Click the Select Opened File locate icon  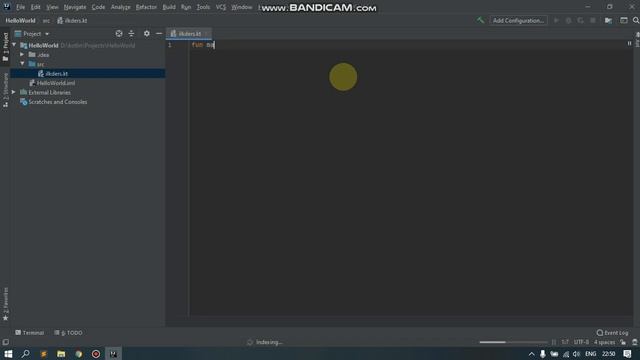point(119,33)
